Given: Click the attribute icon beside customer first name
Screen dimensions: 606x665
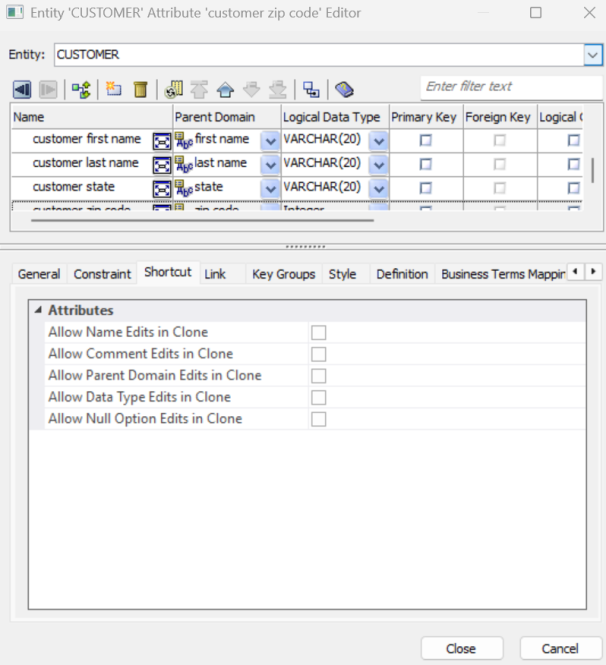Looking at the screenshot, I should 162,141.
